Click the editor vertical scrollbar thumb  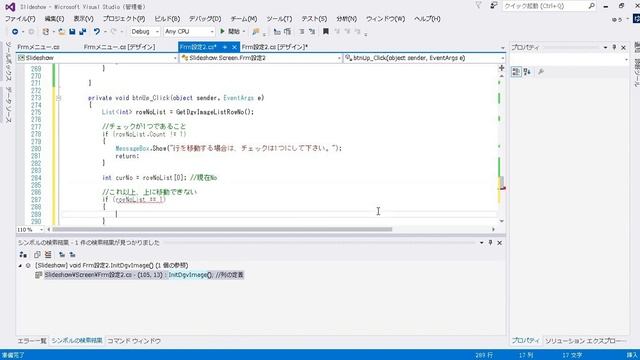coord(502,182)
